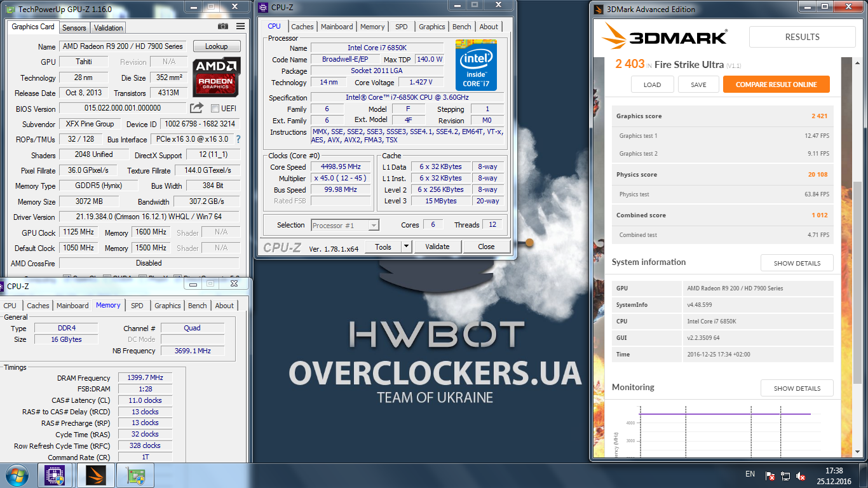Click SHOW DETAILS next to System information
The image size is (868, 488).
click(797, 263)
